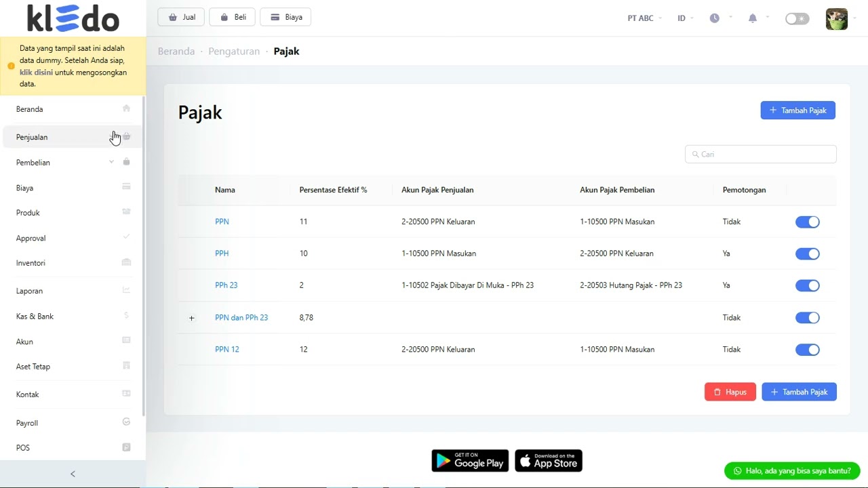Viewport: 868px width, 488px height.
Task: Toggle the PPN 12 tax active switch
Action: [x=808, y=350]
